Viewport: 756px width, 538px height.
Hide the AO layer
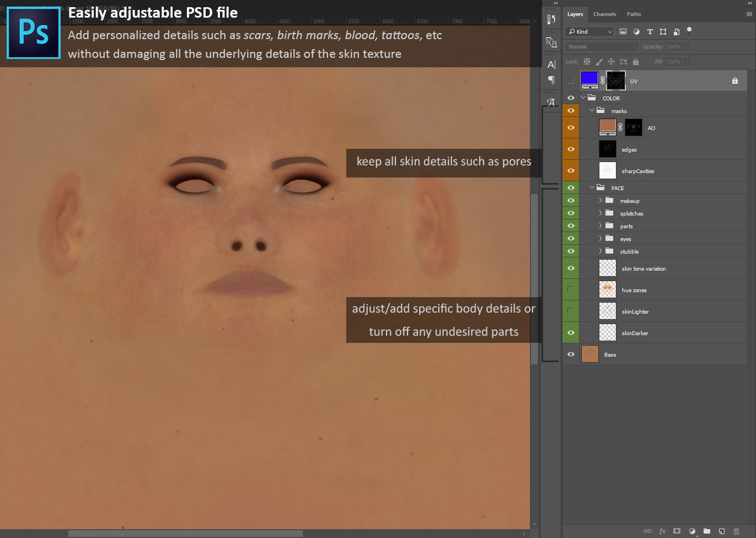pyautogui.click(x=571, y=127)
